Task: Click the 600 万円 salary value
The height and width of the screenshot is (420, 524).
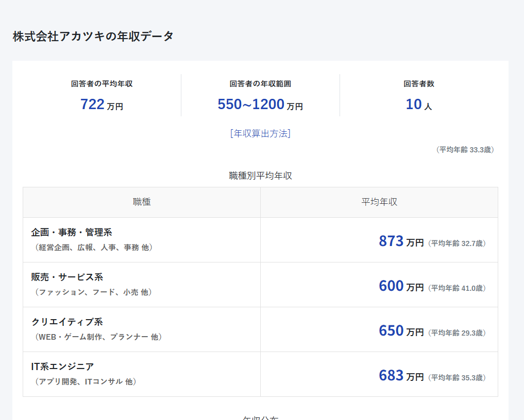Action: 401,286
